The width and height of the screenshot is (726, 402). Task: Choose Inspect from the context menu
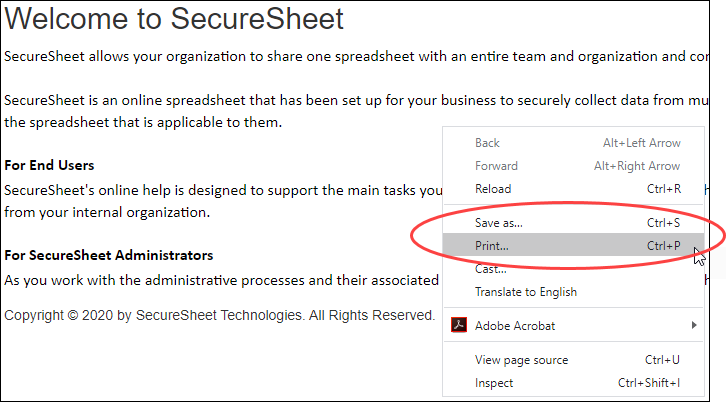[494, 383]
